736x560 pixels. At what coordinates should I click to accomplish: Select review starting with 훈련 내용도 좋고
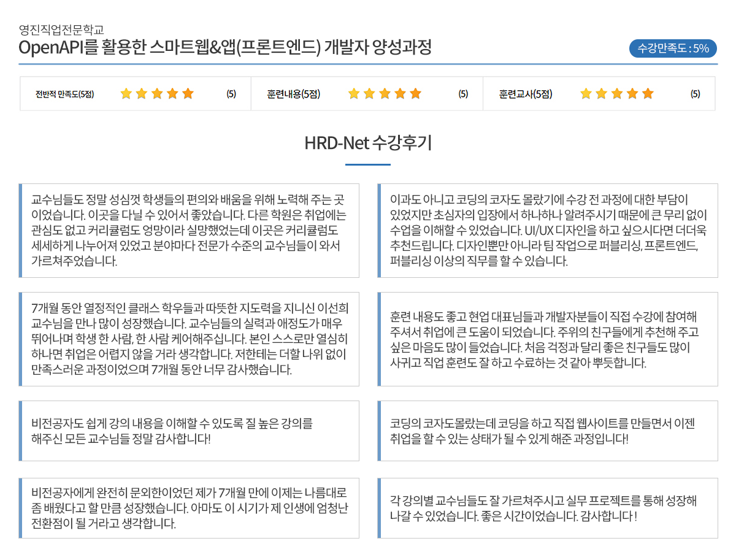click(x=548, y=339)
